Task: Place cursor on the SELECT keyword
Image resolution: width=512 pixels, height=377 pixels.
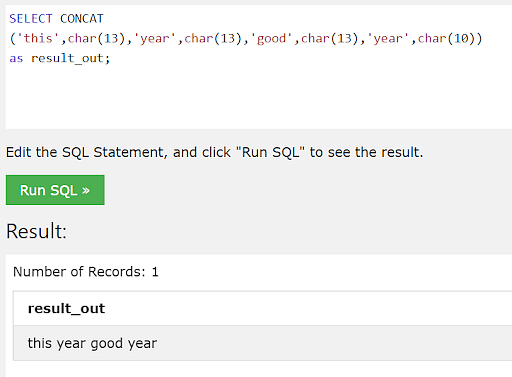Action: (31, 19)
